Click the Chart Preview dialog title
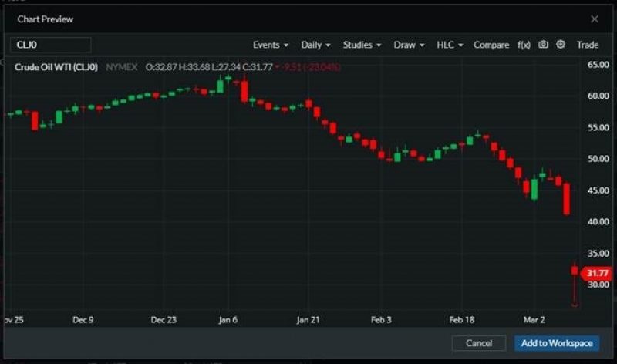This screenshot has width=617, height=364. pyautogui.click(x=46, y=19)
